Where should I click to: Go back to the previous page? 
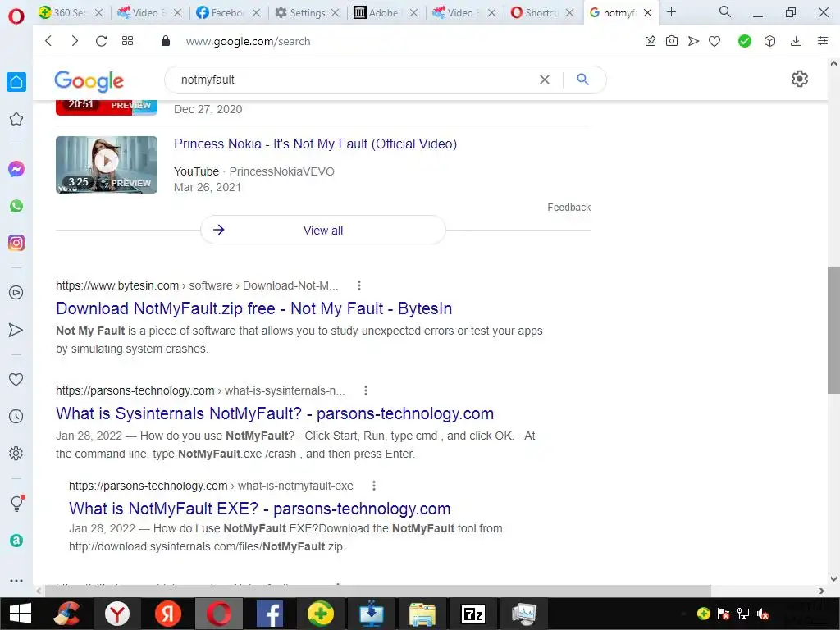click(48, 41)
